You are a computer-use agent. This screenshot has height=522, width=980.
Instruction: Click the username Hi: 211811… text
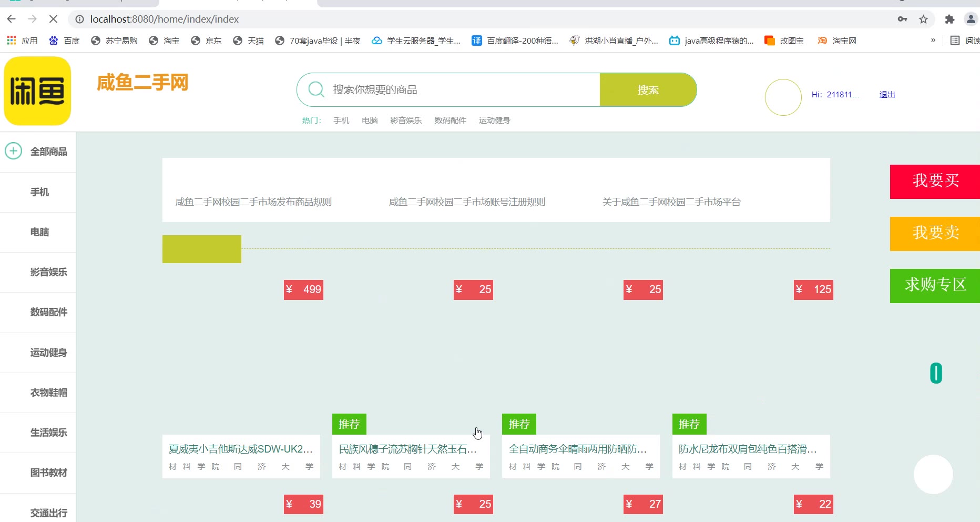[835, 95]
